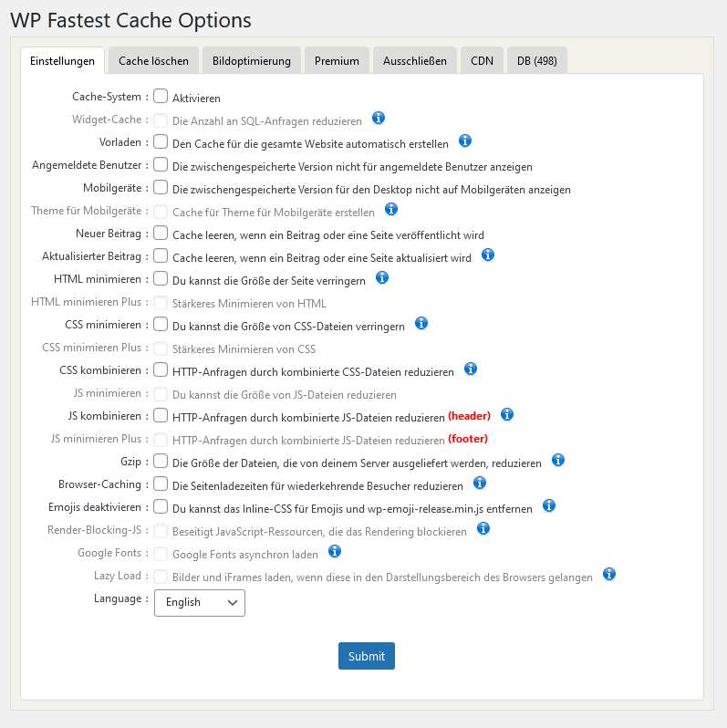Image resolution: width=727 pixels, height=728 pixels.
Task: Show info for CSS kombinieren option
Action: pos(471,369)
